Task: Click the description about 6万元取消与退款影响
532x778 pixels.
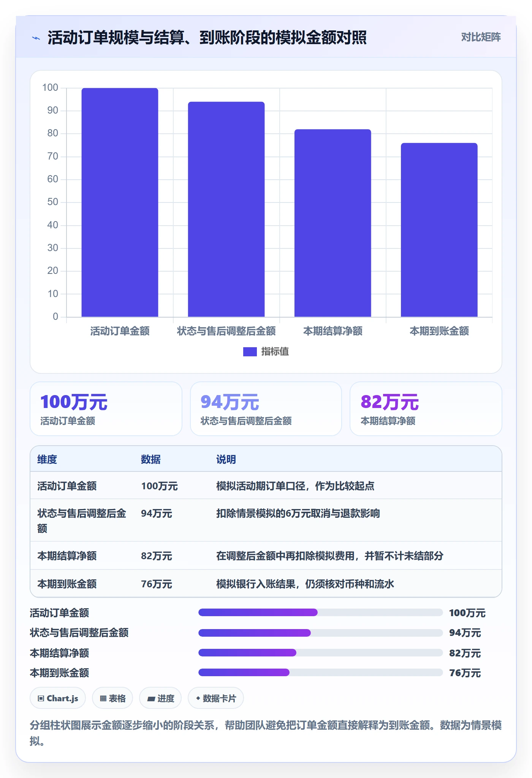Action: click(x=298, y=514)
